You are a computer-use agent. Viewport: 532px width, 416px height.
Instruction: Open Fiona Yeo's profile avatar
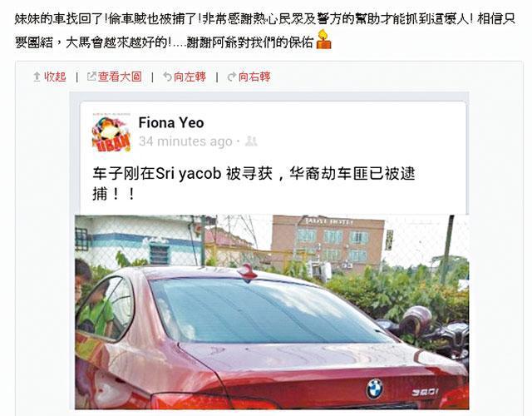111,132
